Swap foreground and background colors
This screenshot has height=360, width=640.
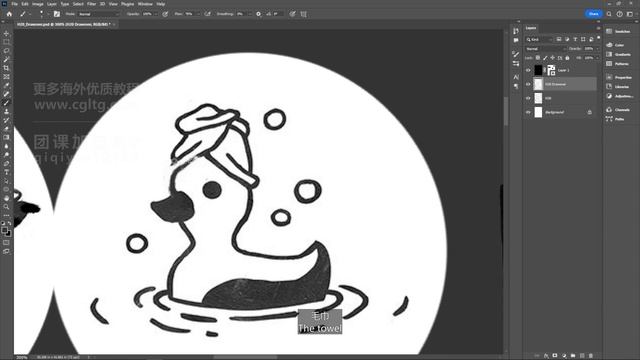point(9,223)
